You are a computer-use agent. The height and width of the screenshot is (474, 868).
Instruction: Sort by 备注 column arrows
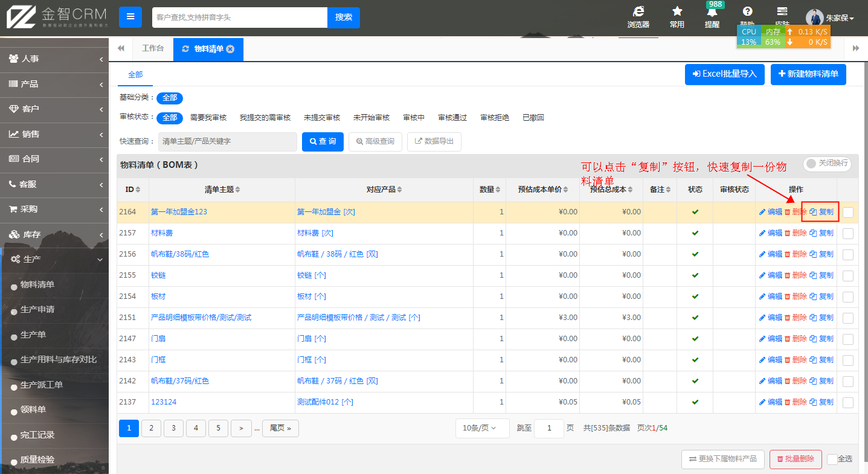coord(669,190)
